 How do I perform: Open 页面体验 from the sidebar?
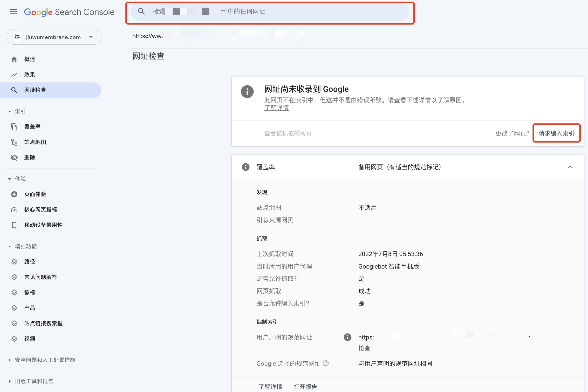(35, 194)
